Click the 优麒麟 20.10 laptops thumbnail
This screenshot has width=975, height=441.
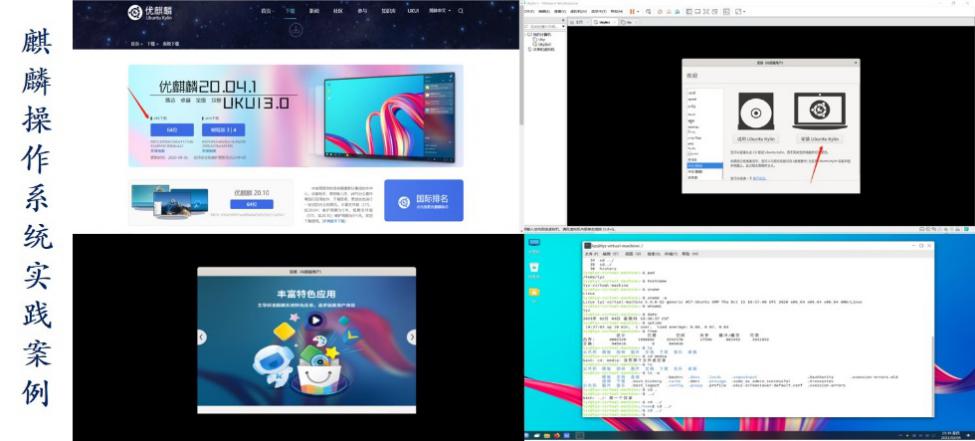(169, 201)
